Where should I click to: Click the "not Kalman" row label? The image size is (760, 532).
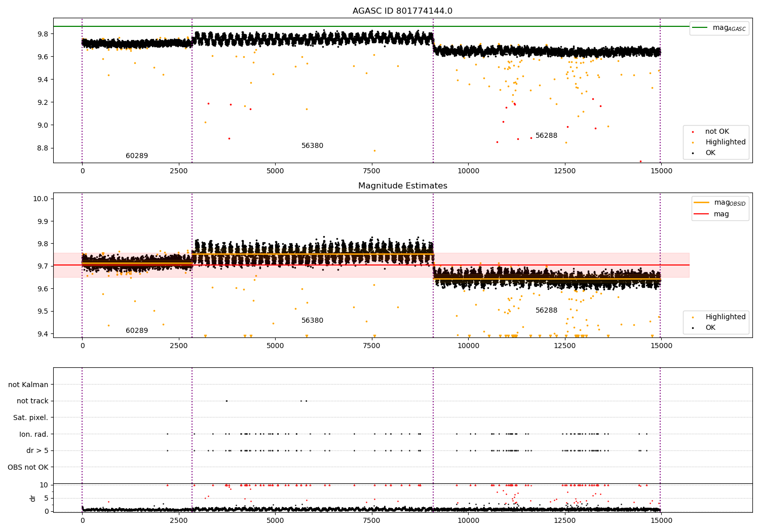28,385
